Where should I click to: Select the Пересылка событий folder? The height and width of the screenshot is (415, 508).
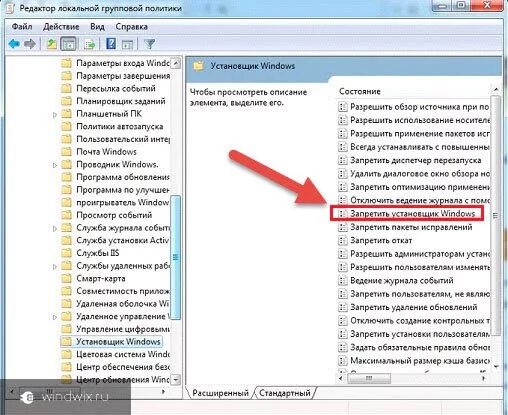(109, 88)
